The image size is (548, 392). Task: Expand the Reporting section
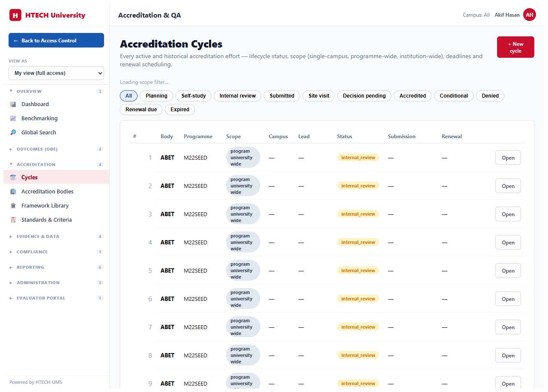pos(56,267)
